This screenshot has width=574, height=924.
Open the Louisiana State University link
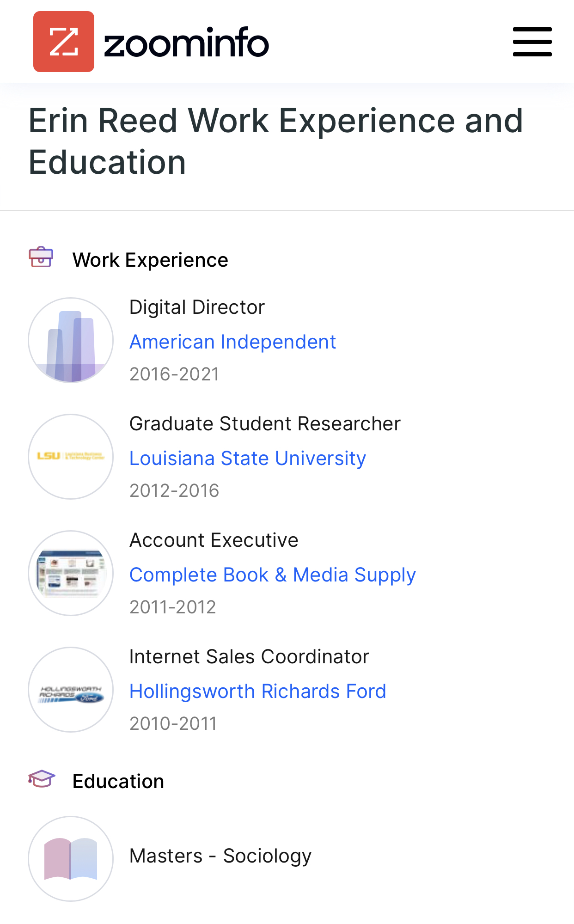point(248,459)
